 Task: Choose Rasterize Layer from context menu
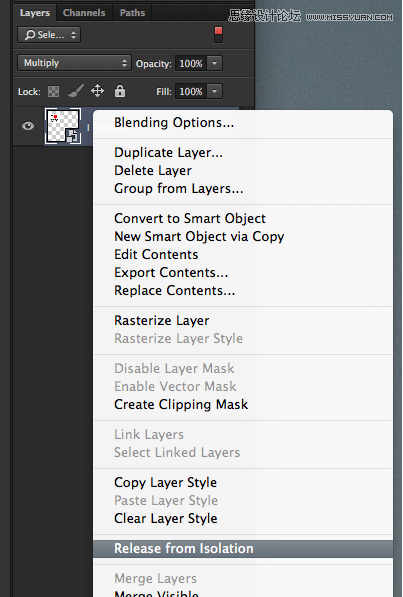coord(162,321)
